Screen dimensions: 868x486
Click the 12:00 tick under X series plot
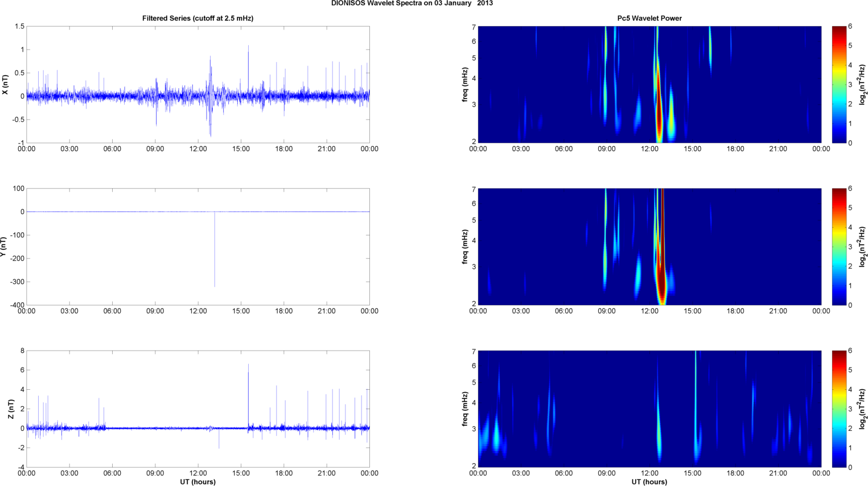(x=198, y=149)
